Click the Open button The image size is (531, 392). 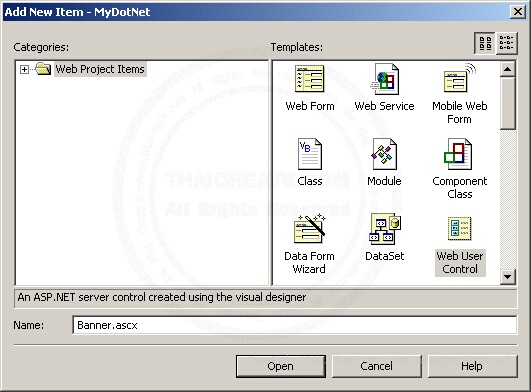(281, 366)
